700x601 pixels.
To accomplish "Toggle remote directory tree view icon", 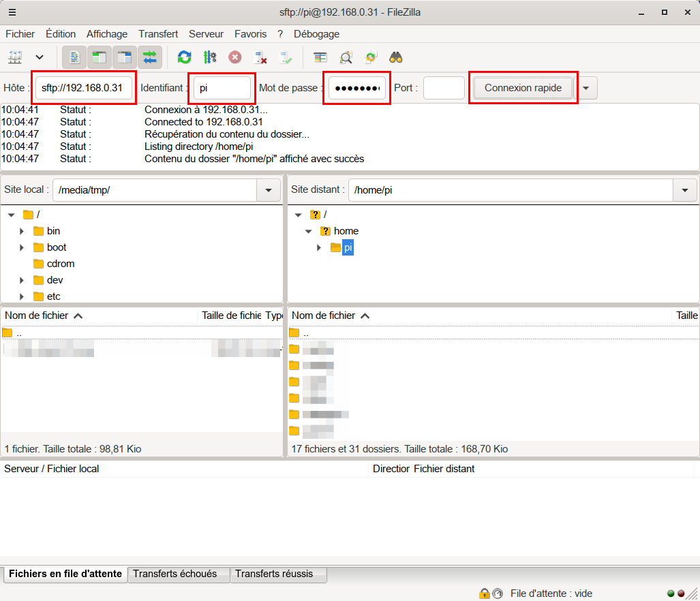I will tap(125, 57).
